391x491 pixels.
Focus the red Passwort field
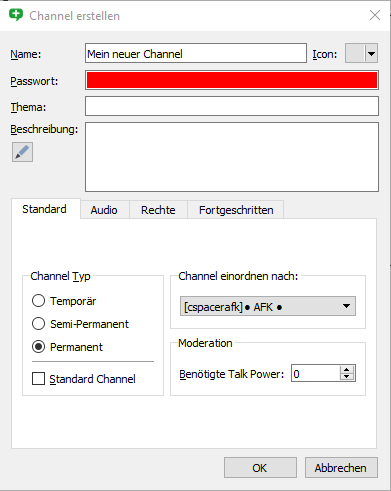tap(232, 80)
